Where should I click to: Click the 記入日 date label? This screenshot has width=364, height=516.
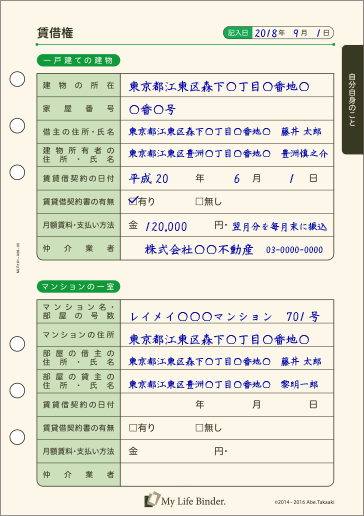(238, 33)
